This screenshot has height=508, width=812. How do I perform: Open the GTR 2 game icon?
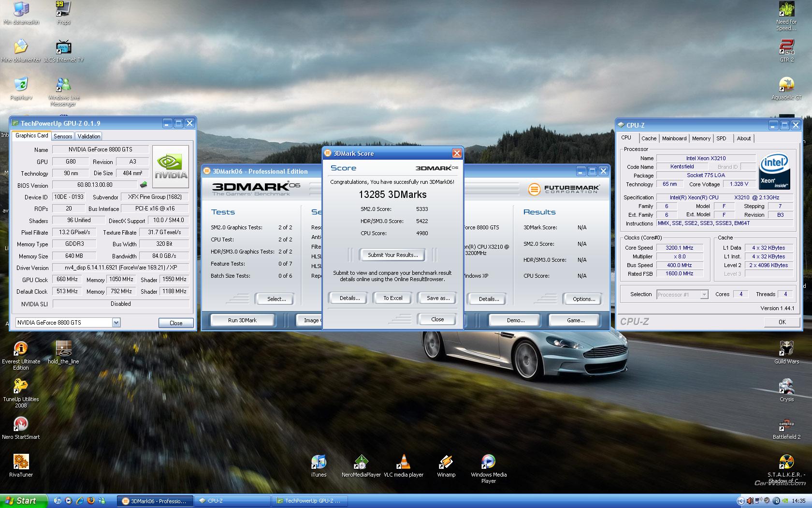[786, 51]
